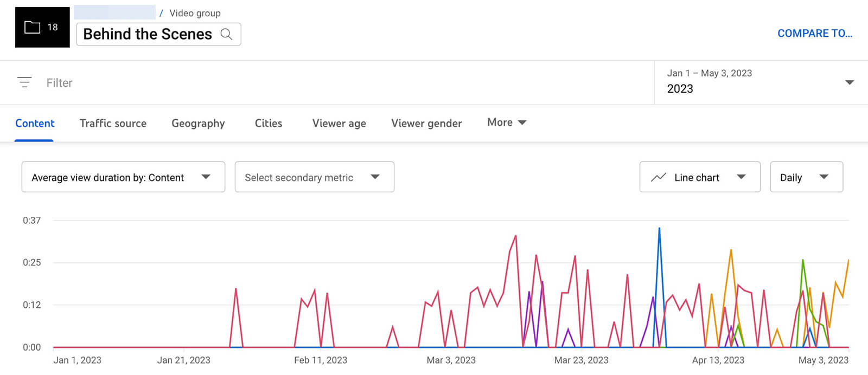Click the Apr 13, 2023 axis label
This screenshot has width=868, height=375.
point(718,360)
